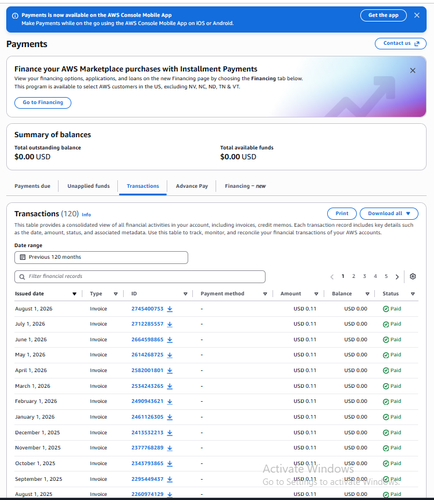This screenshot has width=434, height=500.
Task: Switch to Payments due tab
Action: pos(32,186)
